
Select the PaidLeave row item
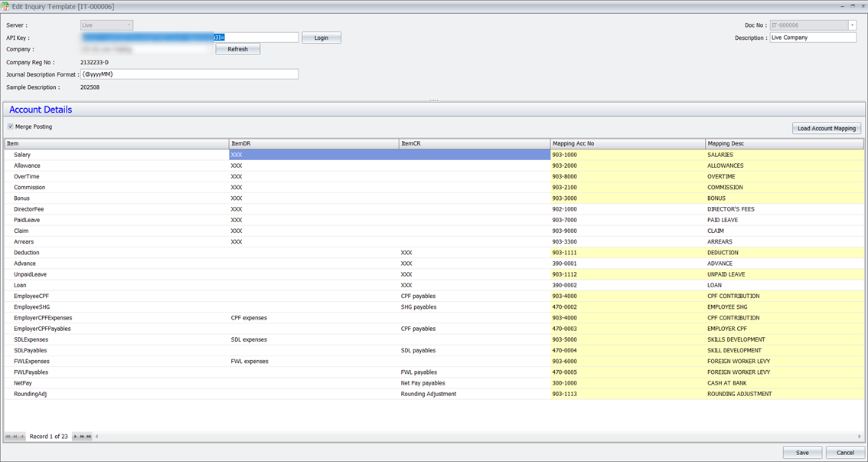(117, 220)
